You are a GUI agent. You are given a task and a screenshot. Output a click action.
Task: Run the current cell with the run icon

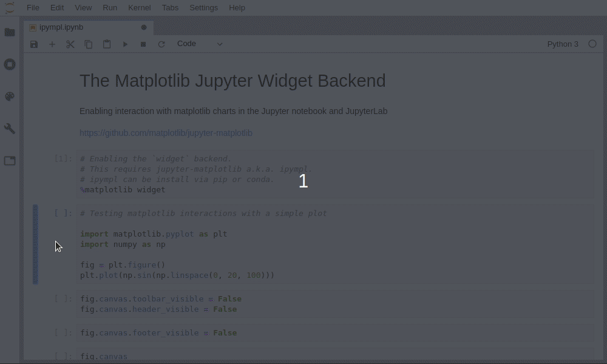[x=125, y=44]
